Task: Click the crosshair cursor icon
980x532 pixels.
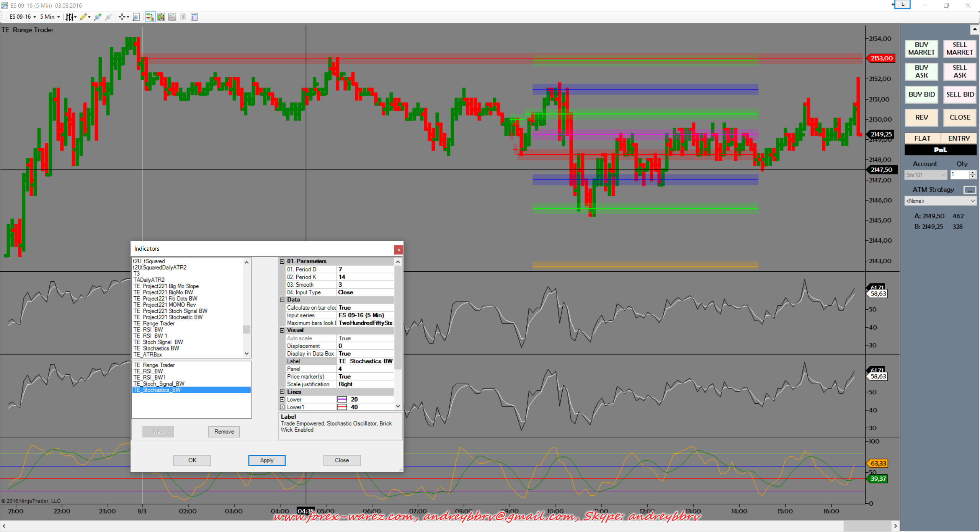Action: (122, 17)
